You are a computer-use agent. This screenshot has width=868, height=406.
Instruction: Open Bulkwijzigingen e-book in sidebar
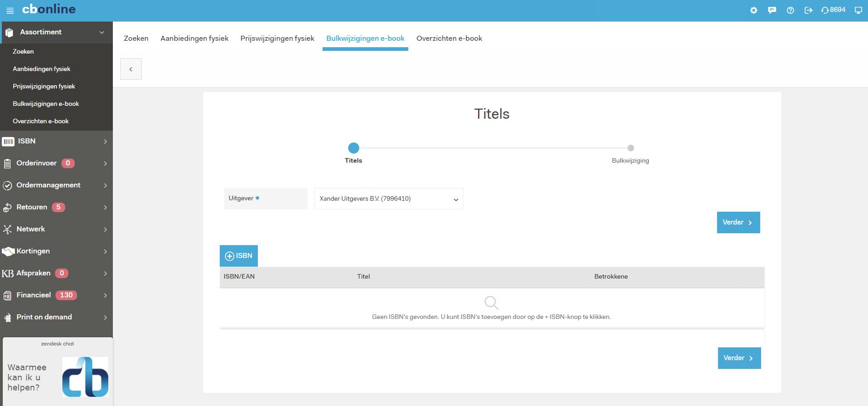46,104
